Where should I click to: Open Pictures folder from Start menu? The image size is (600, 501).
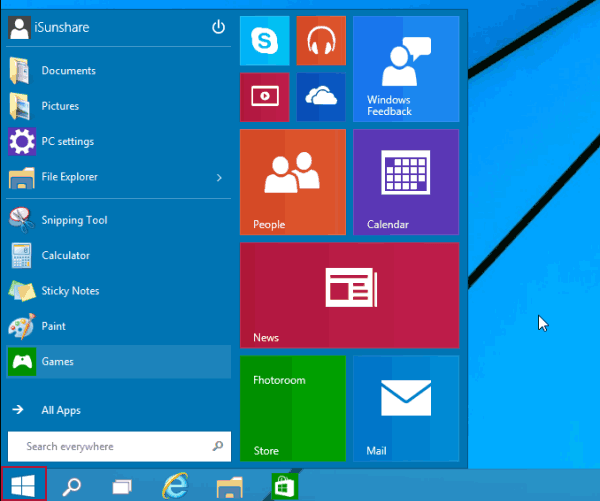click(119, 106)
